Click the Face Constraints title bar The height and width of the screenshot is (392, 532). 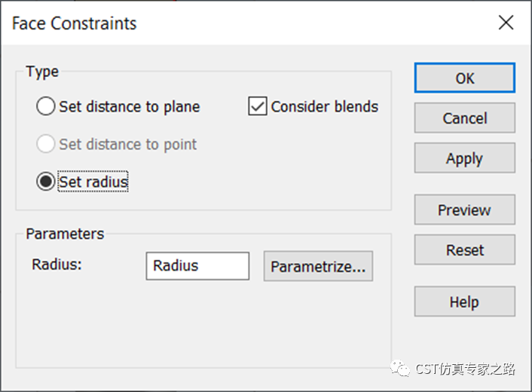226,23
